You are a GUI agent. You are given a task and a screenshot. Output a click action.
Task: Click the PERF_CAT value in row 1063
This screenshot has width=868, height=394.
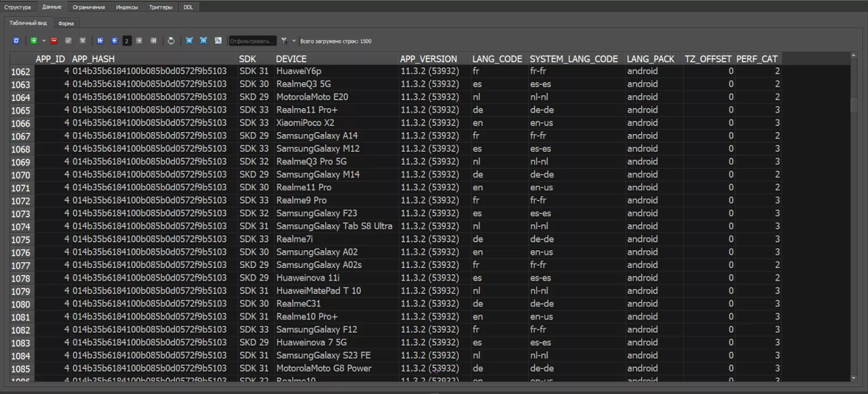coord(758,84)
